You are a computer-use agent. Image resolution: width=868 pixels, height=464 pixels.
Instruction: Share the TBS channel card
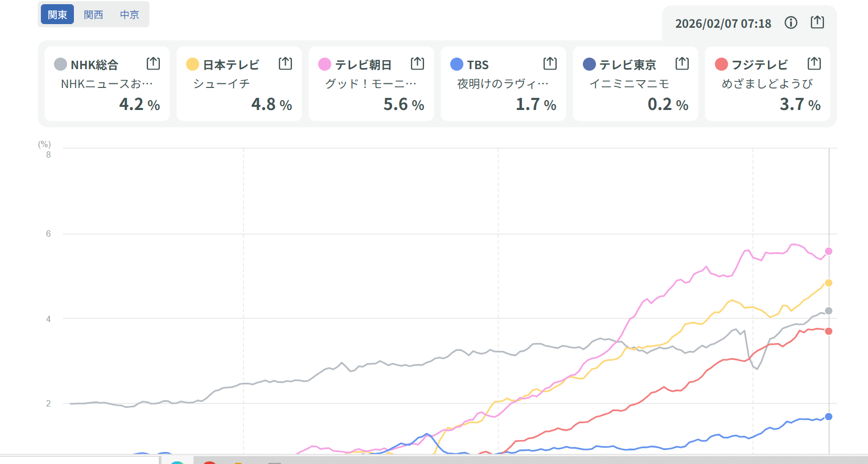pyautogui.click(x=550, y=64)
